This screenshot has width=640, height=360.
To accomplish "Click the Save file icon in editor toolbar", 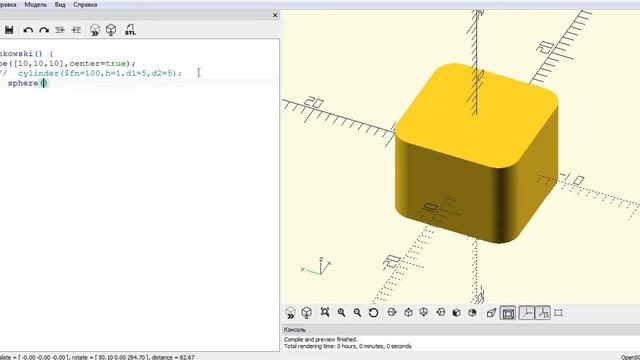I will point(9,30).
